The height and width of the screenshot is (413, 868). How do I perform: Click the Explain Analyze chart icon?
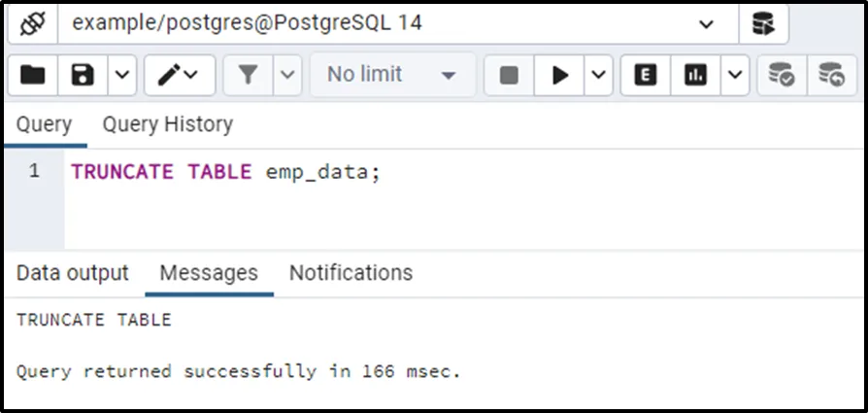(696, 75)
